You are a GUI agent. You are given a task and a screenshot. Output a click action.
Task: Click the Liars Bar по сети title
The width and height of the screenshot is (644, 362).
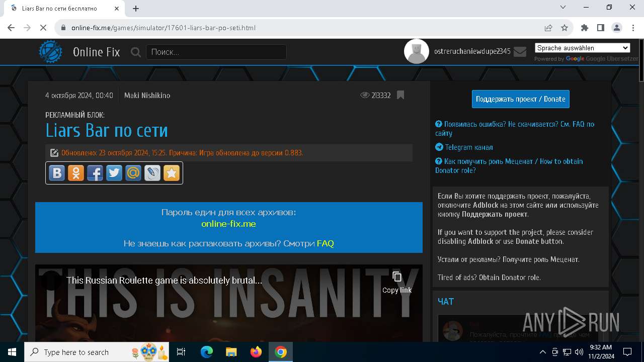pyautogui.click(x=107, y=130)
